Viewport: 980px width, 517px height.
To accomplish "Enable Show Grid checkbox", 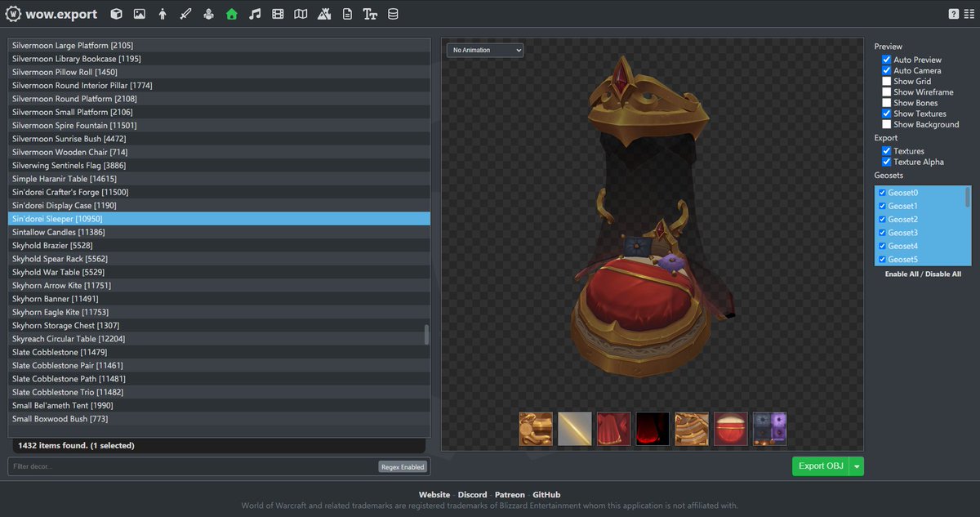I will 886,82.
